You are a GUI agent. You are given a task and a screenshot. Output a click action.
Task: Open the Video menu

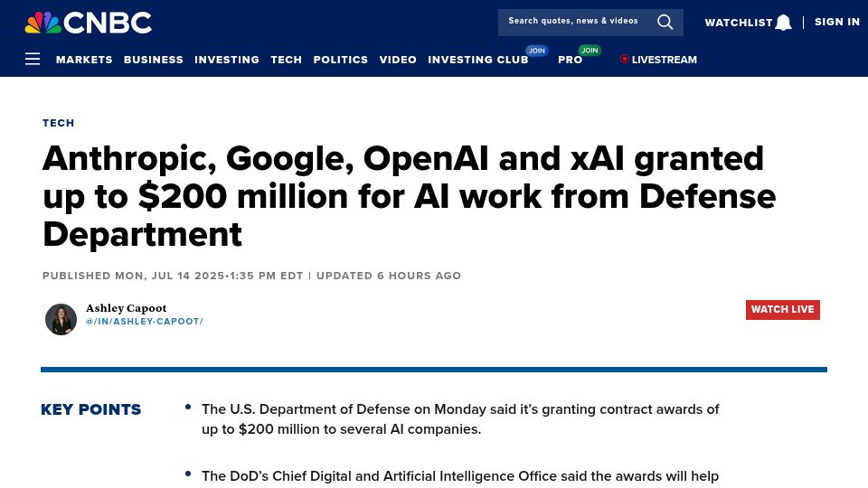coord(398,60)
